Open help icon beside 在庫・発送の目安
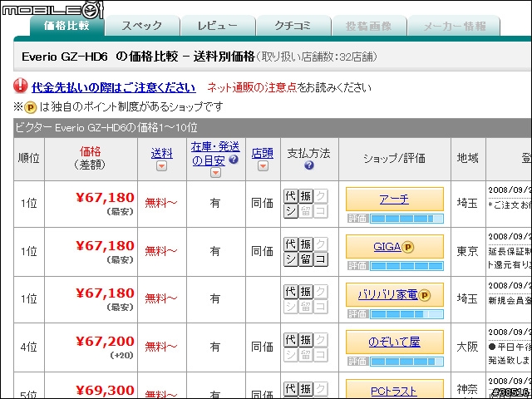 (234, 160)
